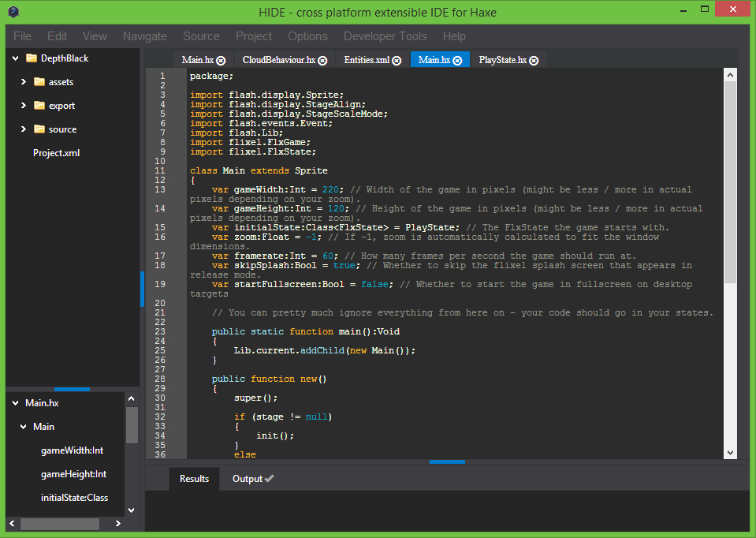Open the Edit menu
This screenshot has height=538, width=756.
(x=57, y=36)
